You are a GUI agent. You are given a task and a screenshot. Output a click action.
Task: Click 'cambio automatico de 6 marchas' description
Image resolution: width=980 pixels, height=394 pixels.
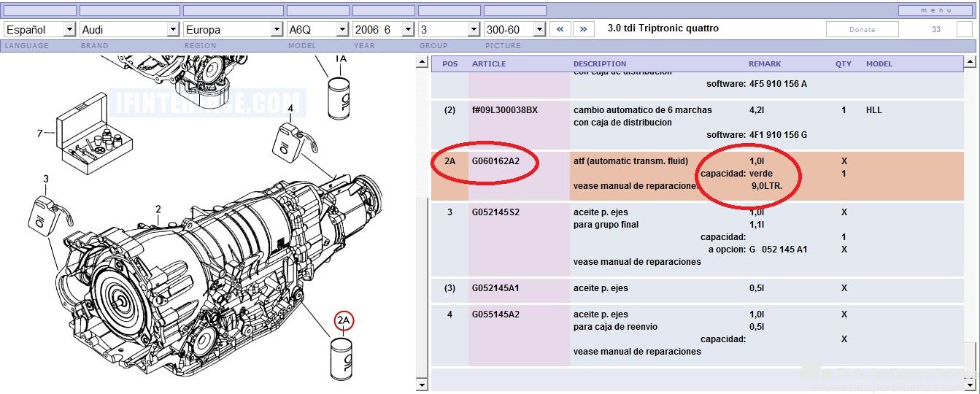(642, 109)
